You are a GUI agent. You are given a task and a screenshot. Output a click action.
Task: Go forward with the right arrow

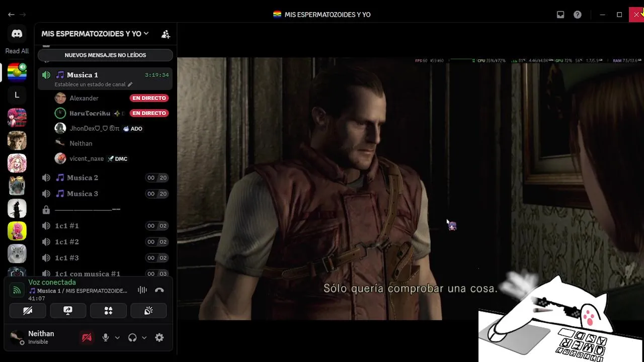pyautogui.click(x=23, y=15)
